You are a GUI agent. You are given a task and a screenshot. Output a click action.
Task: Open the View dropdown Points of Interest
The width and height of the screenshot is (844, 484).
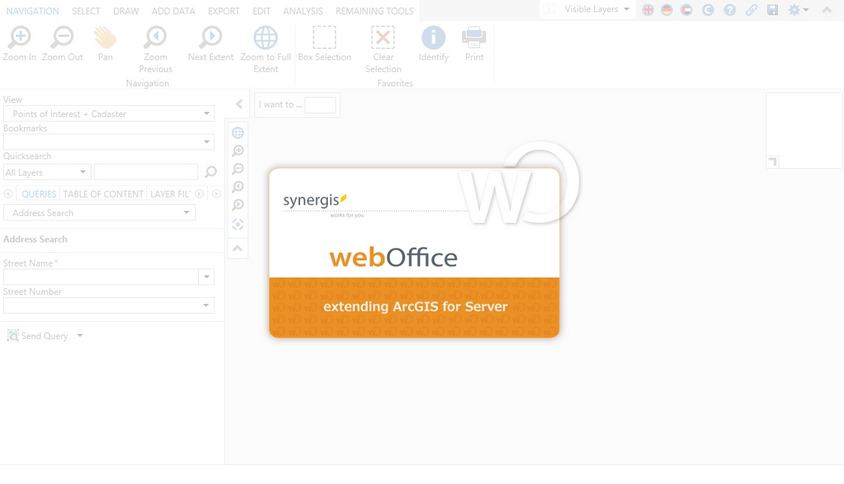coord(109,114)
